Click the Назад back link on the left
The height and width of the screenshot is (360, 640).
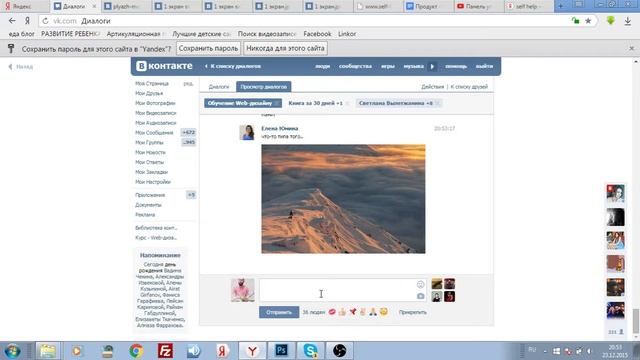21,67
